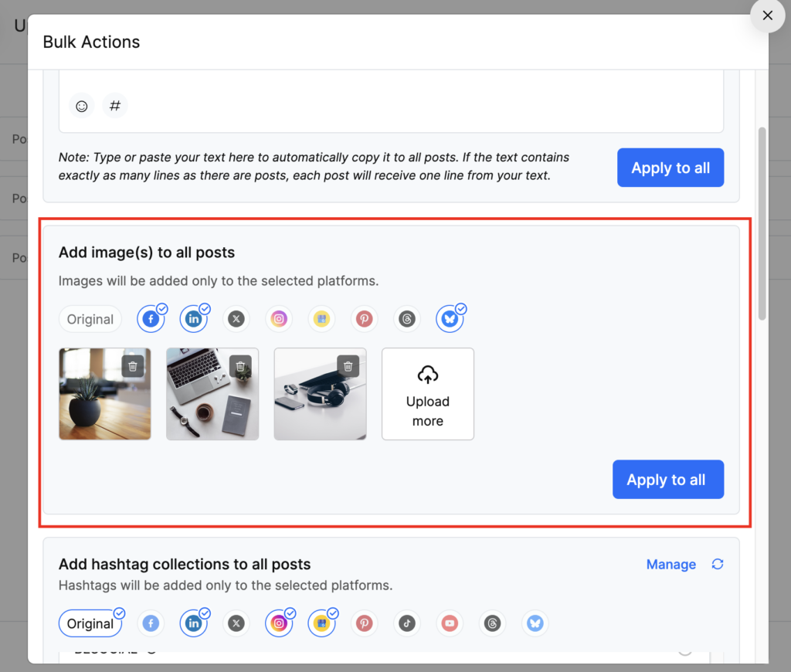Select Instagram in images platform row
Viewport: 791px width, 672px height.
279,319
